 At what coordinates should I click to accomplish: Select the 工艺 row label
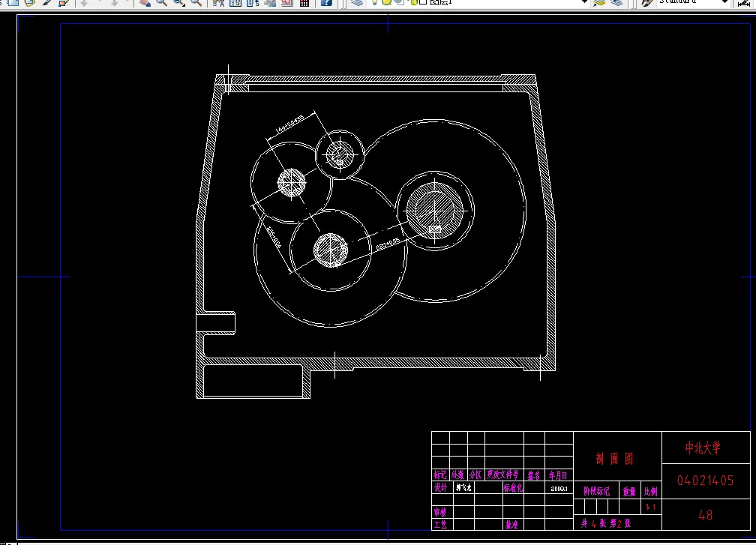coord(440,525)
